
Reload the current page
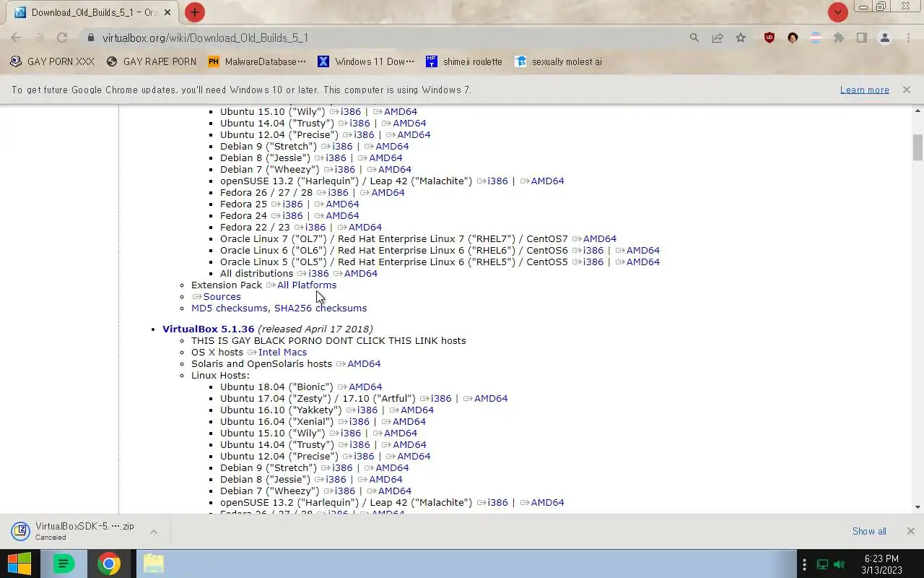tap(62, 38)
